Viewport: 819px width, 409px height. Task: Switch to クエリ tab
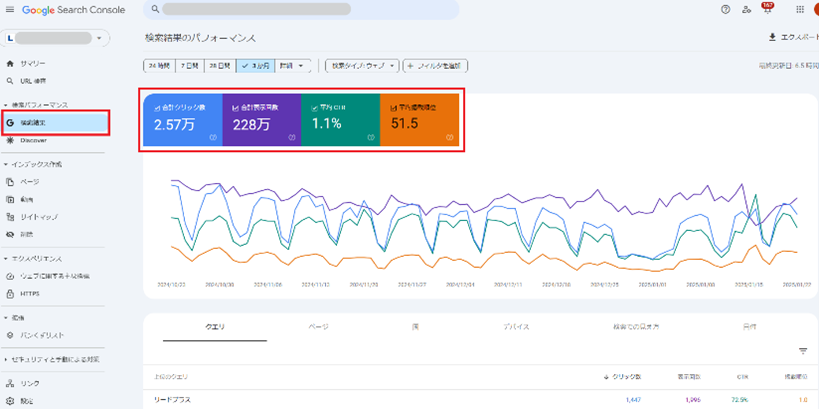(215, 327)
